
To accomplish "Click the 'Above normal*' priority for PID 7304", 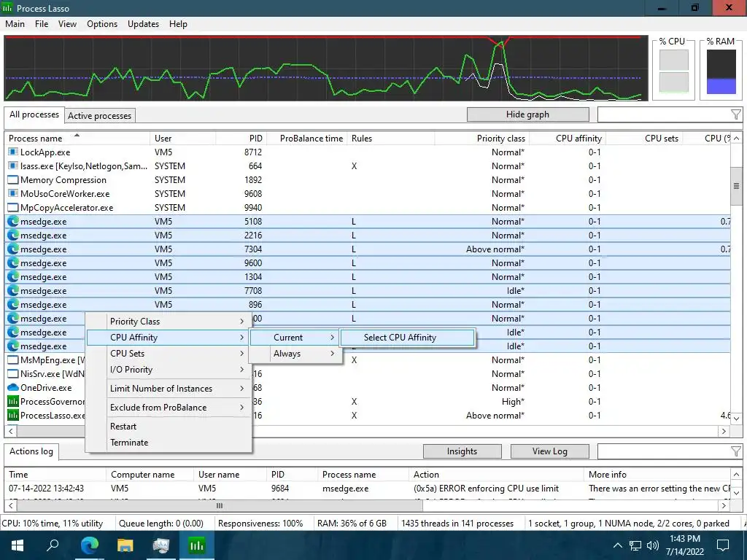I will (495, 249).
